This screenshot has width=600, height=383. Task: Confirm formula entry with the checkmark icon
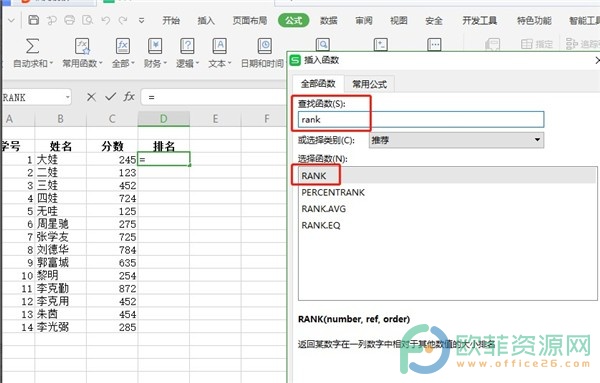pos(111,97)
